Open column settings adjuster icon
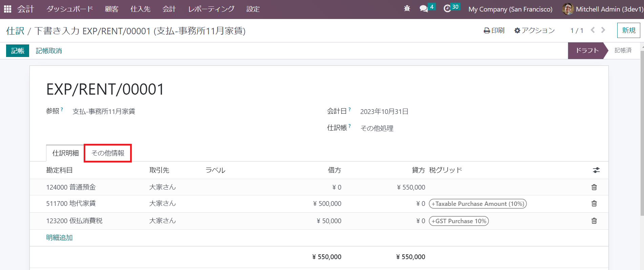The width and height of the screenshot is (644, 270). [x=596, y=170]
